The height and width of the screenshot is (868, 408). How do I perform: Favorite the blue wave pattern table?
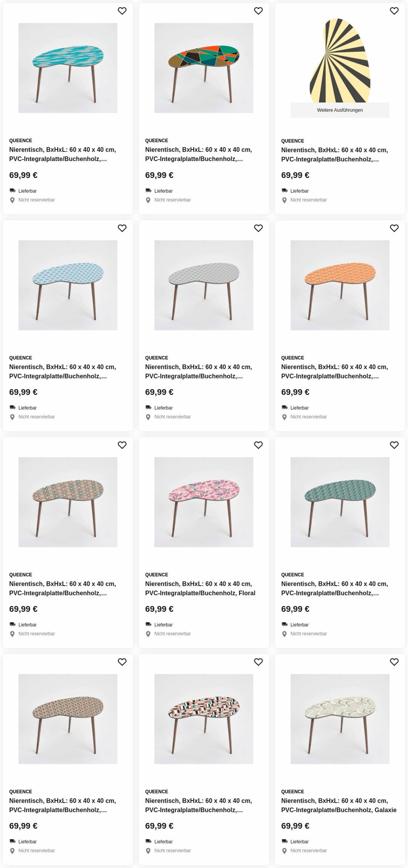122,11
